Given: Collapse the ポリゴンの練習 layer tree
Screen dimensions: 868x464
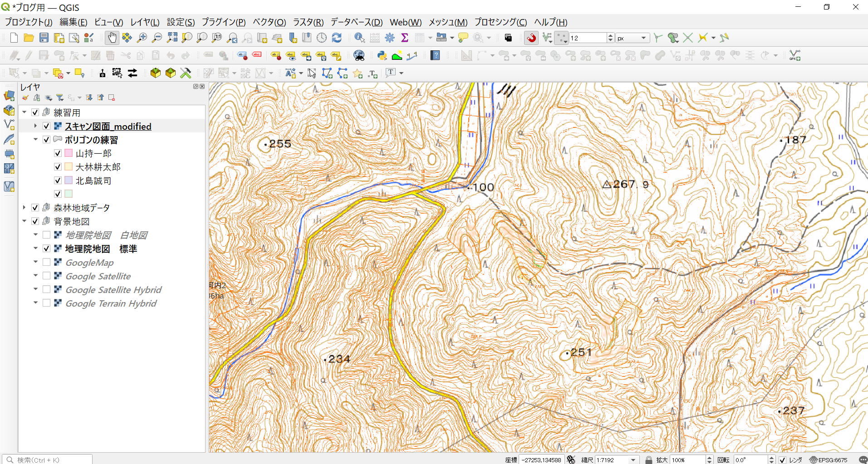Looking at the screenshot, I should coord(35,140).
